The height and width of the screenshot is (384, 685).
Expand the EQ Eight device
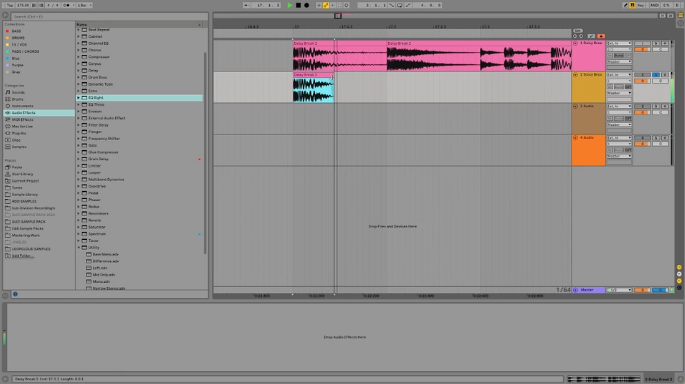79,98
